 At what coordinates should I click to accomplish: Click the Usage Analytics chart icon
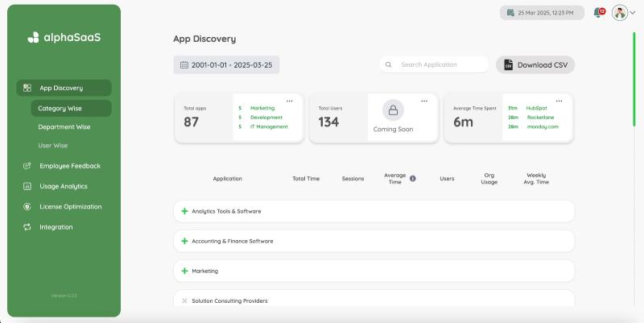(27, 186)
